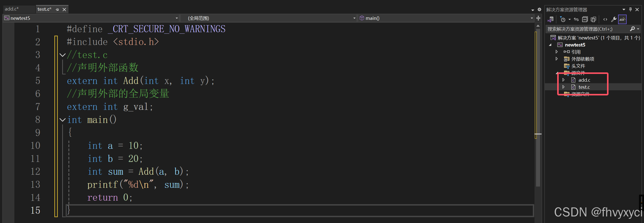Open the newtest5 project scope dropdown
644x223 pixels.
(x=177, y=18)
